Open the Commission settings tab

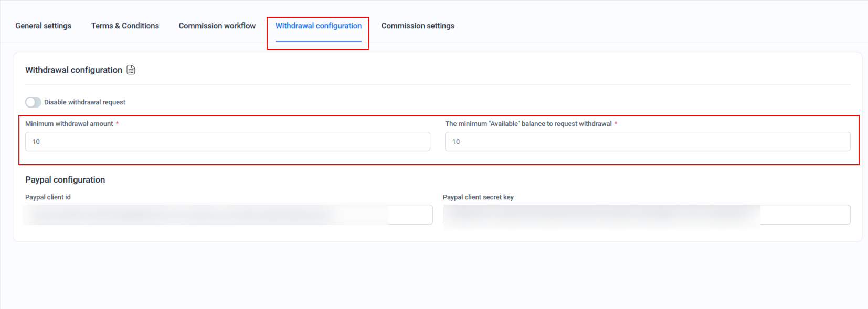418,26
